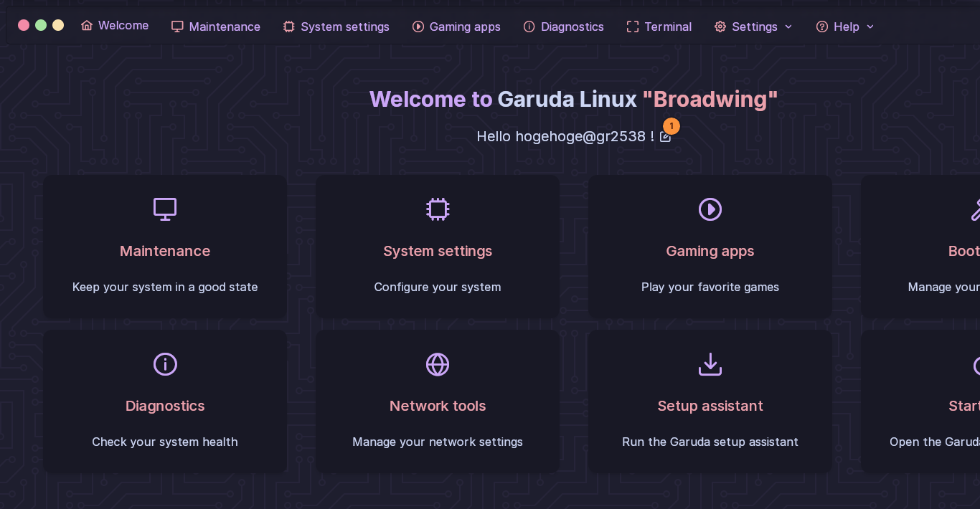Screen dimensions: 980x509
Task: Click the Terminal bracket icon in navbar
Action: tap(633, 27)
